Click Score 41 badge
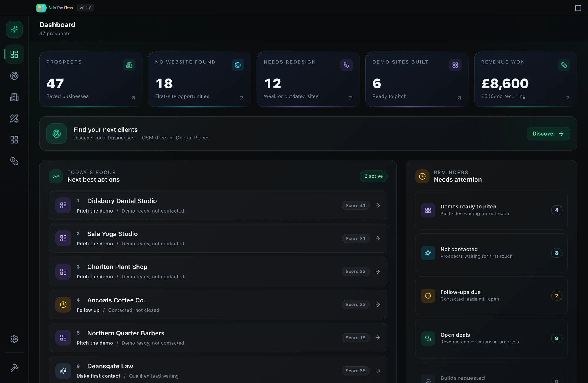The height and width of the screenshot is (383, 588). click(355, 205)
